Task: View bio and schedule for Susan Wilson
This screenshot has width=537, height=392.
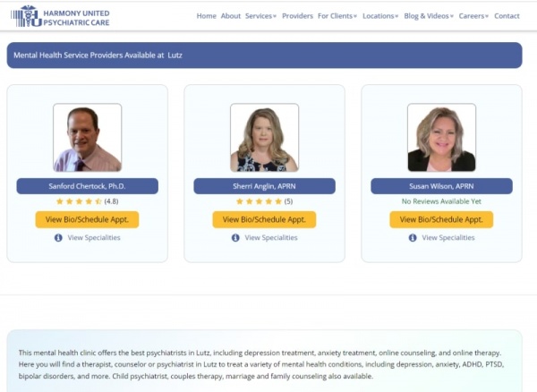Action: click(x=441, y=219)
